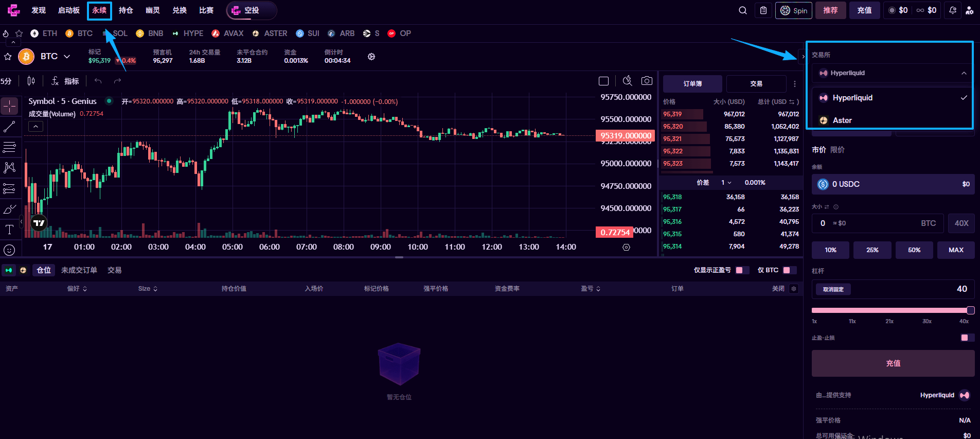Select the 0 USDC balance field
This screenshot has width=980, height=439.
(893, 184)
